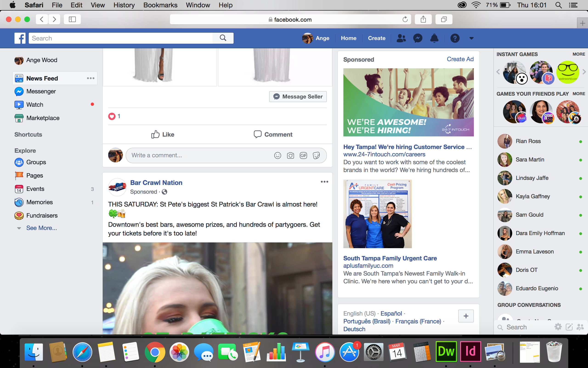The image size is (588, 368).
Task: Focus the Facebook search field
Action: coord(121,38)
